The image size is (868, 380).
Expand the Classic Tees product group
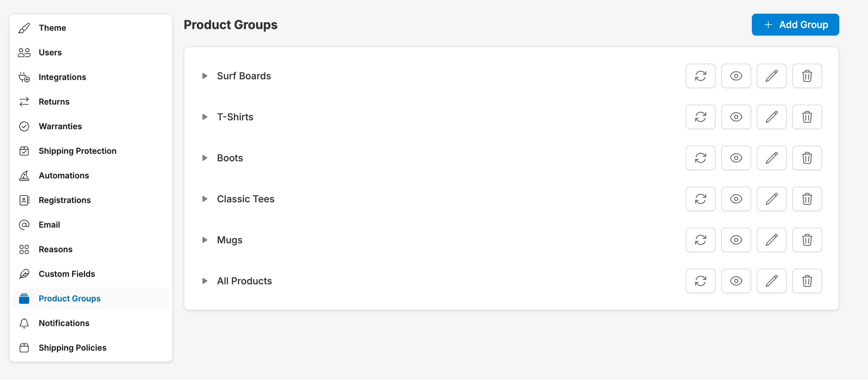click(205, 198)
